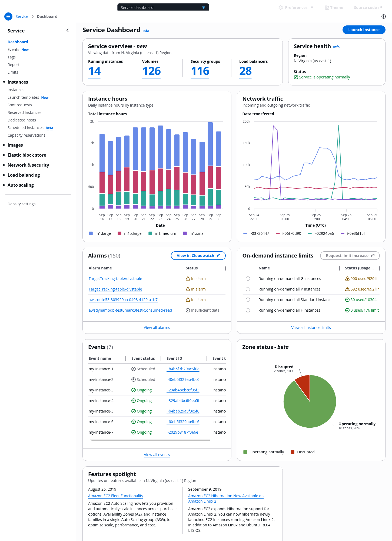
Task: Click the In alarm warning icon for awsroute53 alarm
Action: [x=188, y=300]
